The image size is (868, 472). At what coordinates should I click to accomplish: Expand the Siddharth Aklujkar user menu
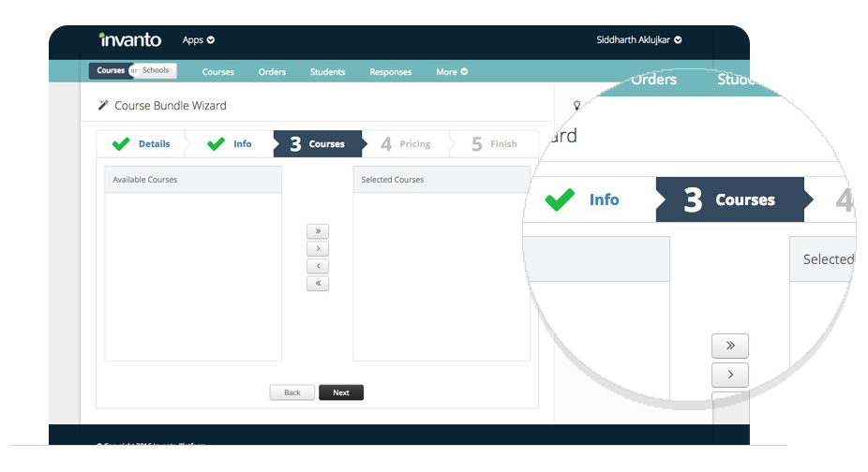638,40
